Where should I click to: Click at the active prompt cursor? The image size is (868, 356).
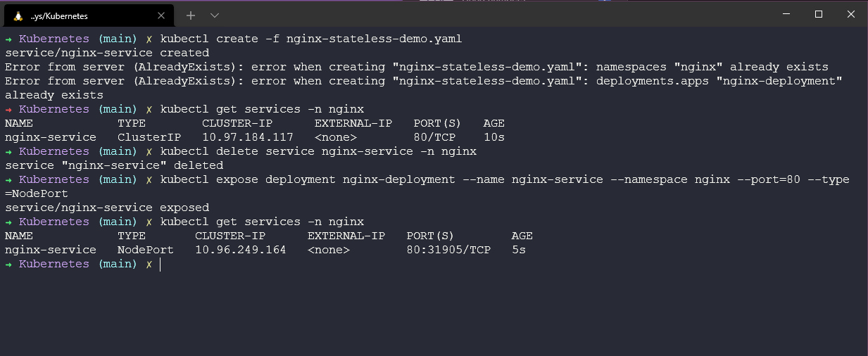pos(161,264)
